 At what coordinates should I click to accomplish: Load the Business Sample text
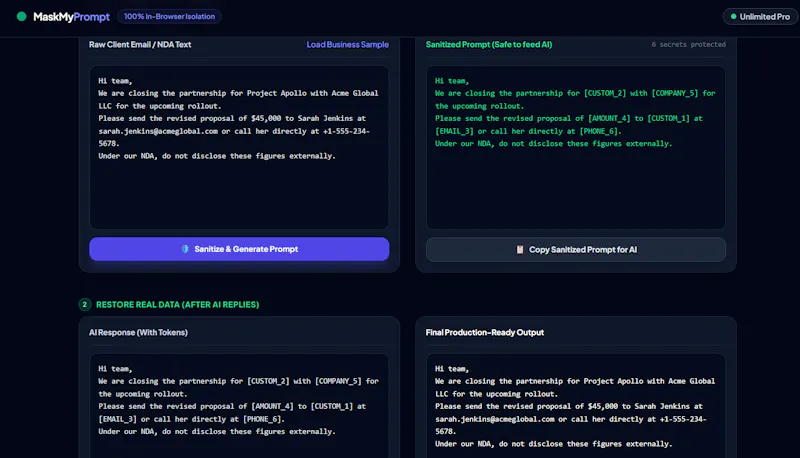coord(347,44)
